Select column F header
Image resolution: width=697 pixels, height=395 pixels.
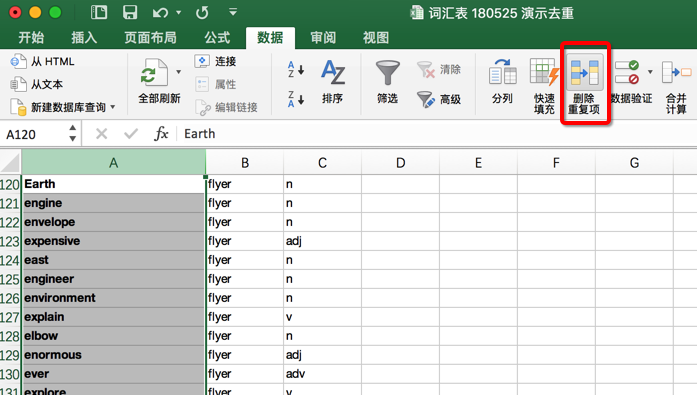pos(557,163)
